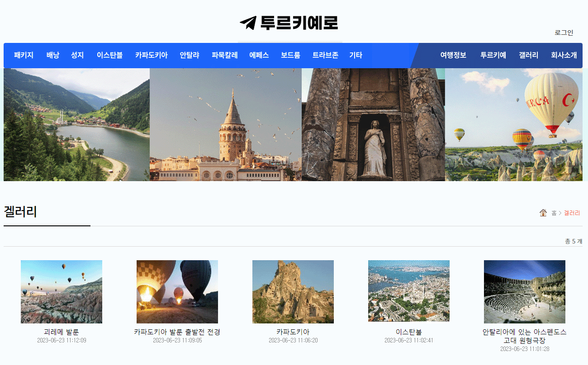Screen dimensions: 588x365
Task: Click the 카파도키아 gallery title link
Action: [x=293, y=332]
